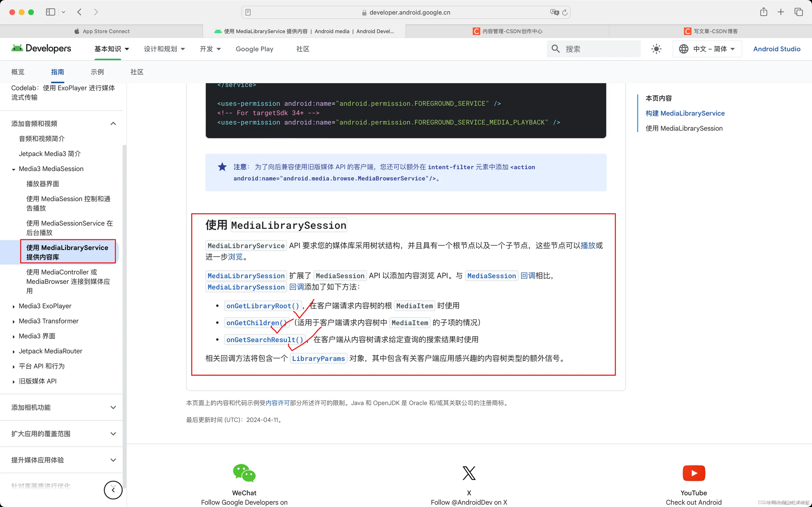Click the search magnifier icon

coord(556,49)
